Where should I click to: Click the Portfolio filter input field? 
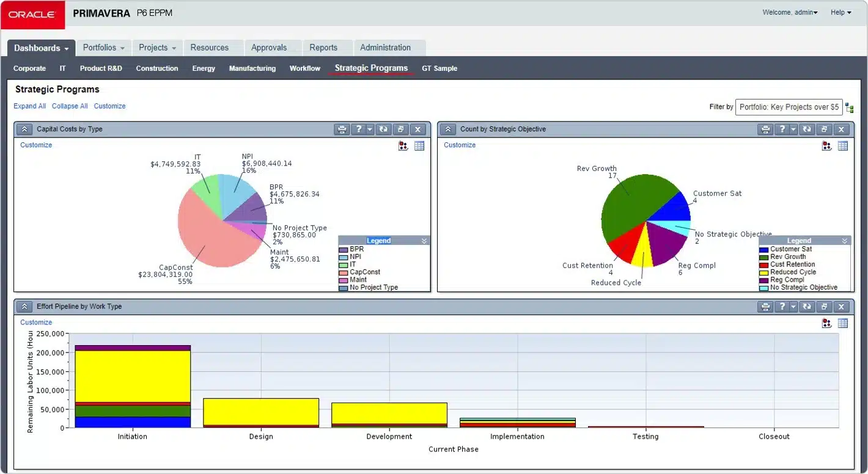(789, 107)
